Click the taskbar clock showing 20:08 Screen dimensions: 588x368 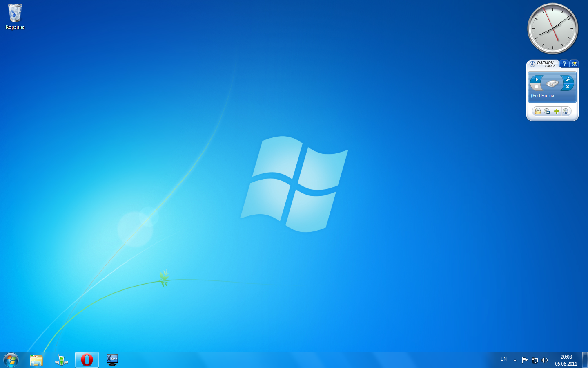click(566, 360)
